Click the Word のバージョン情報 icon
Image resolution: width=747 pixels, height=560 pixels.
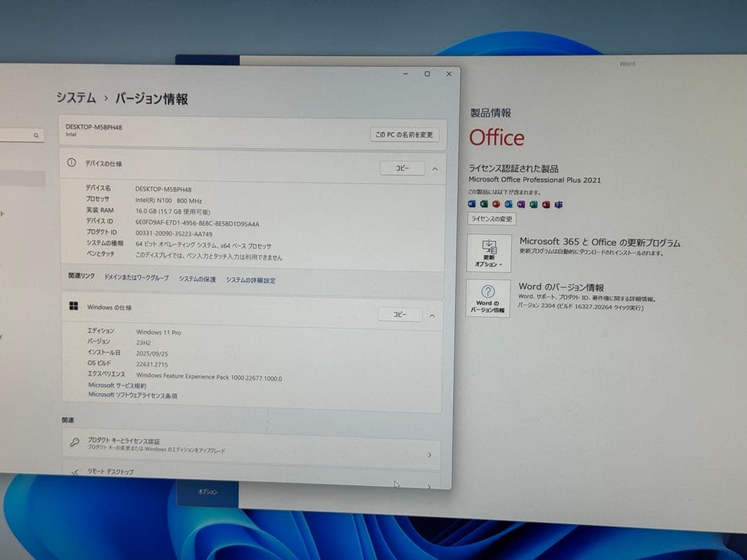coord(490,299)
